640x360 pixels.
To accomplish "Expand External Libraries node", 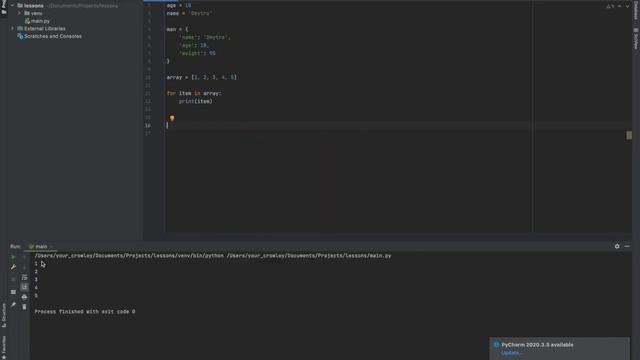I will pos(12,29).
